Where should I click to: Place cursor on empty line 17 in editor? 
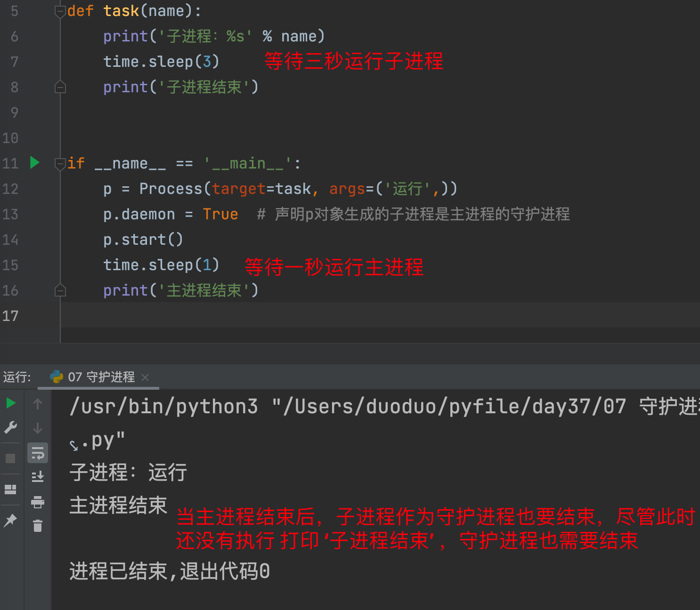(380, 315)
